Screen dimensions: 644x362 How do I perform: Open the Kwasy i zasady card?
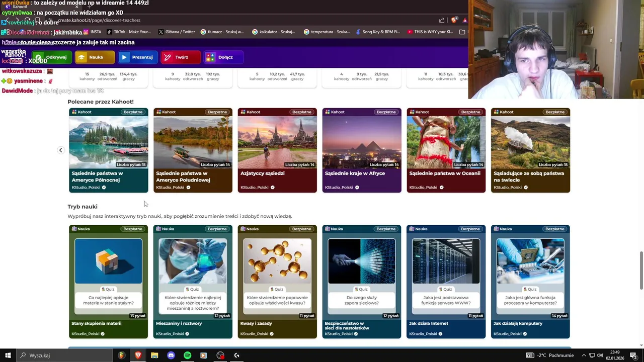tap(277, 282)
